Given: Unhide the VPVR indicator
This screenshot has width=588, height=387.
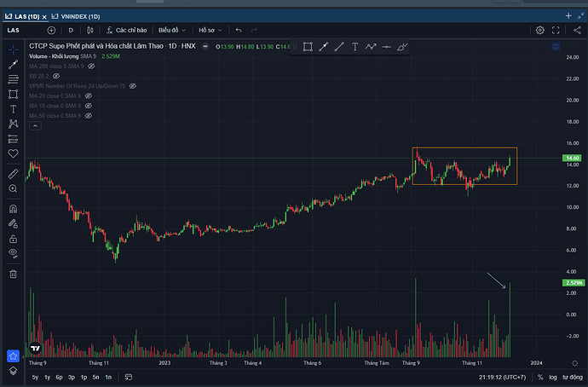Looking at the screenshot, I should (x=132, y=86).
